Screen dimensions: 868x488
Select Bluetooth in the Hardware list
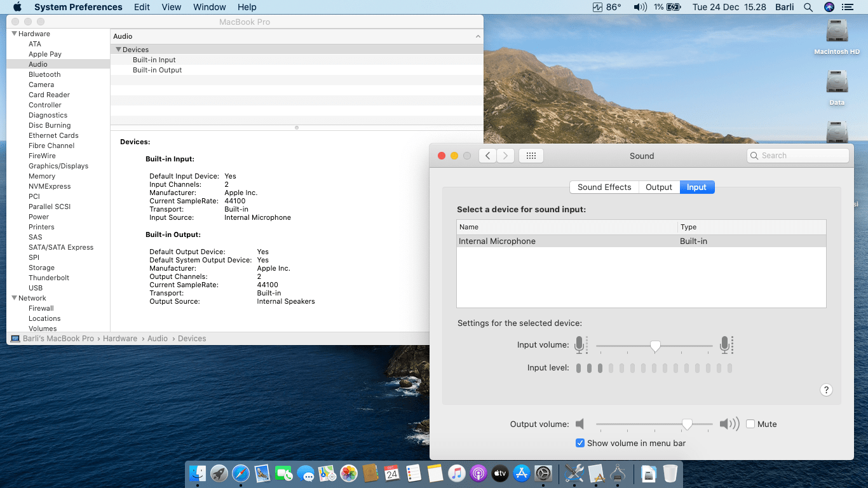click(x=44, y=74)
